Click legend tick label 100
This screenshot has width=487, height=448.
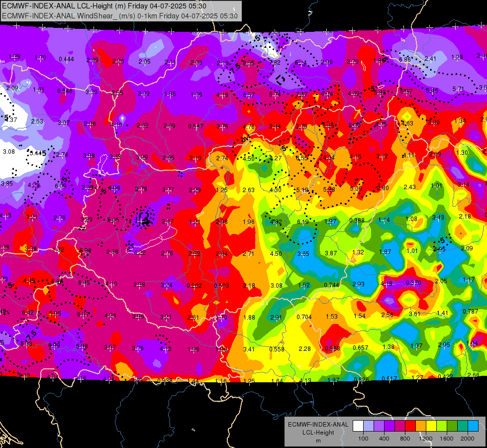(x=363, y=439)
